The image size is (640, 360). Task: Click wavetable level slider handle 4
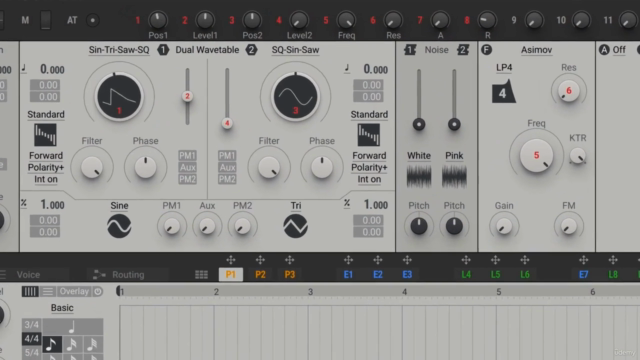pos(227,122)
